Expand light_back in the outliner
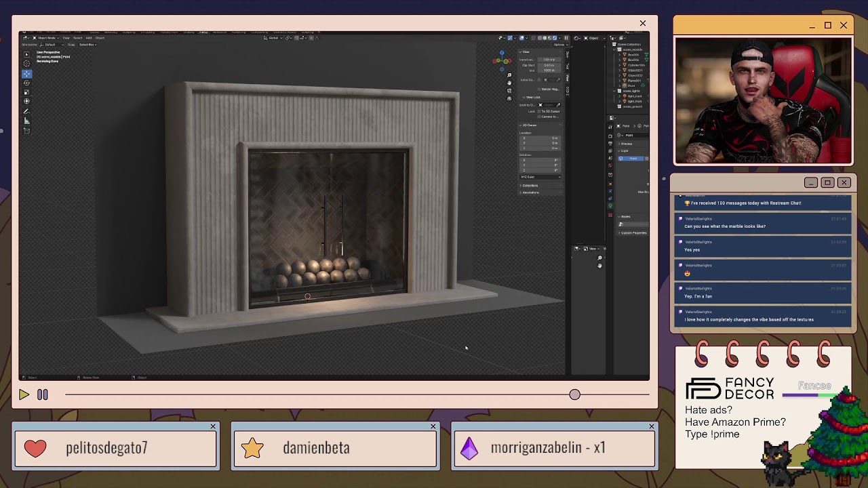 pyautogui.click(x=619, y=96)
